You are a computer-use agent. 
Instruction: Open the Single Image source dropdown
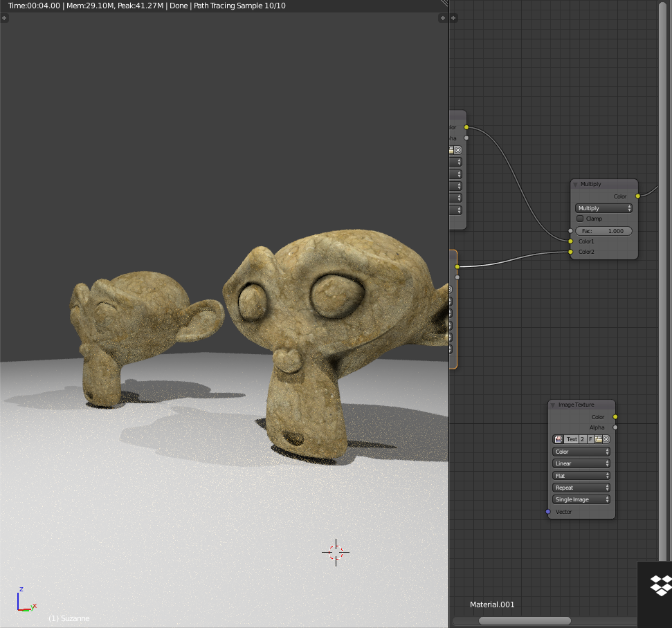[581, 499]
